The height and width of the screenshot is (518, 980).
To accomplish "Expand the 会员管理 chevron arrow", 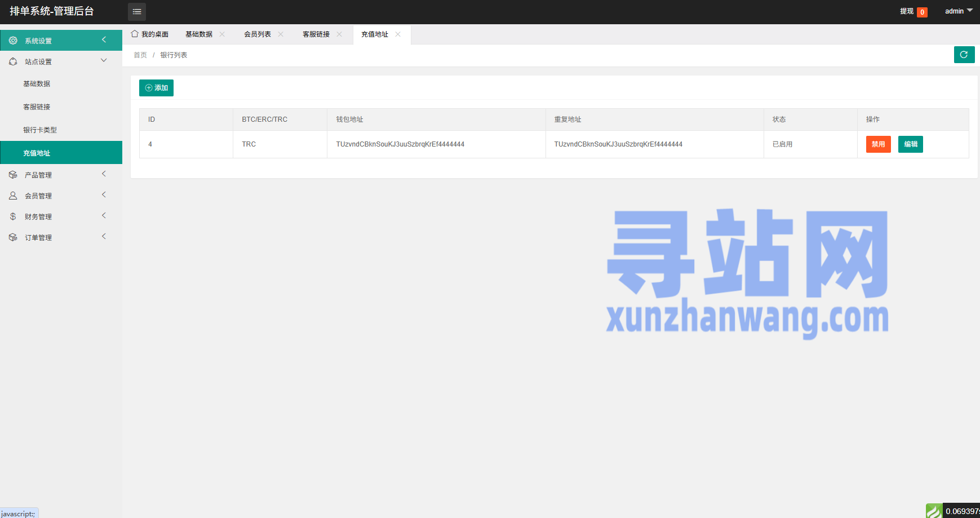I will tap(104, 195).
